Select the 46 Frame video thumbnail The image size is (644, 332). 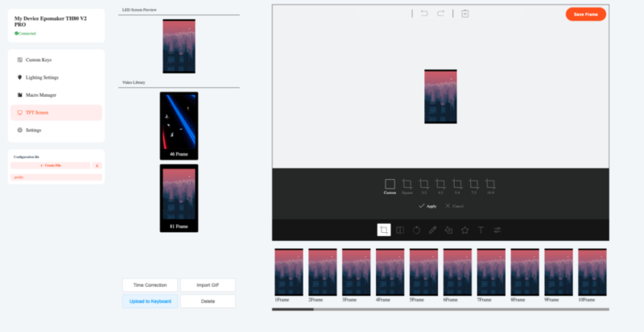(x=179, y=125)
